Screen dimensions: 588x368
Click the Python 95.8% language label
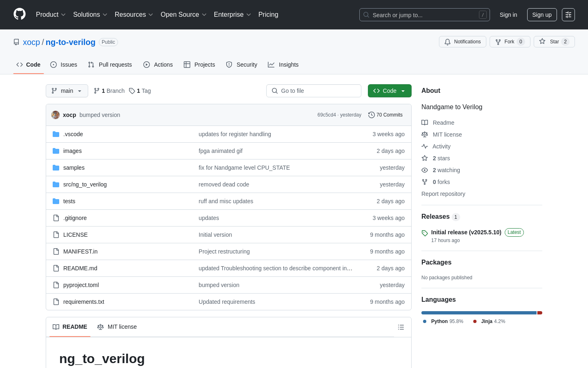[443, 321]
